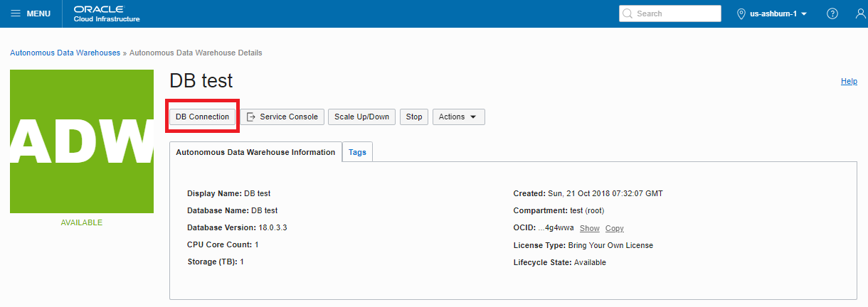Click the green ADW database thumbnail
The height and width of the screenshot is (307, 868).
tap(82, 141)
